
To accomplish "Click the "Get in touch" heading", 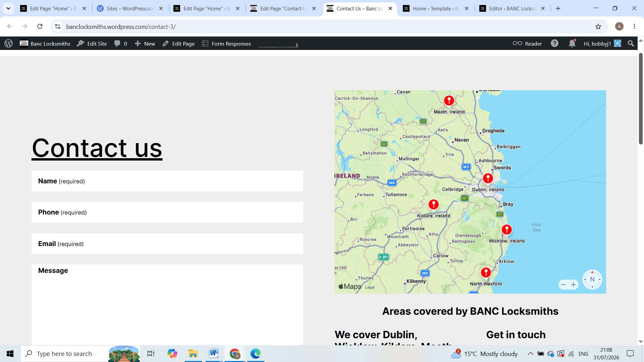I will (516, 335).
